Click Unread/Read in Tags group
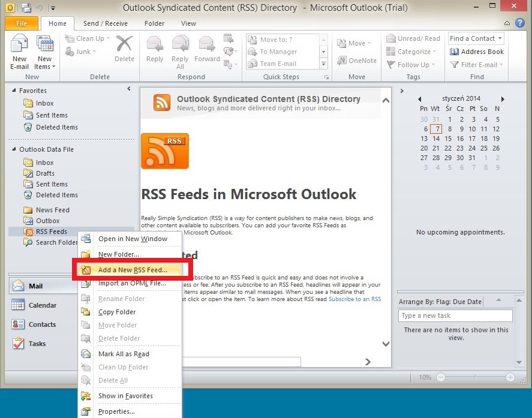Image resolution: width=532 pixels, height=418 pixels. pos(413,38)
